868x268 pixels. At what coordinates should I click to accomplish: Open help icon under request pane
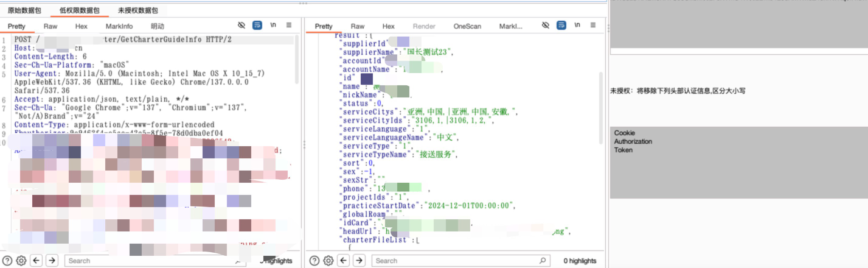click(x=7, y=261)
